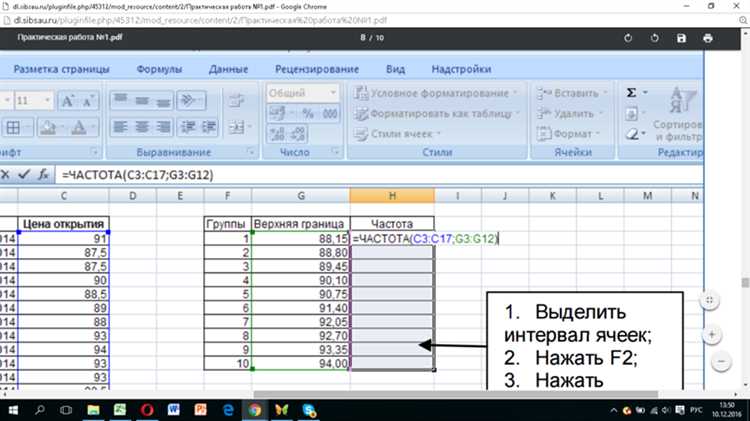The width and height of the screenshot is (750, 421).
Task: Open font size 11 dropdown
Action: click(47, 100)
